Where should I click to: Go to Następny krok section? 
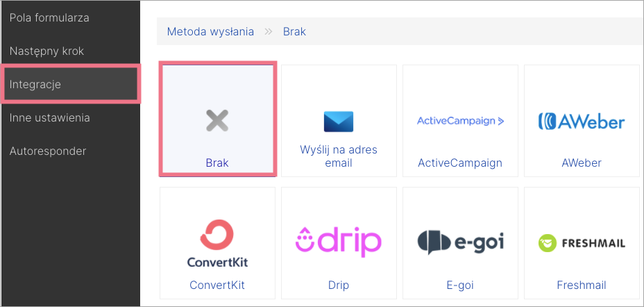(x=46, y=51)
